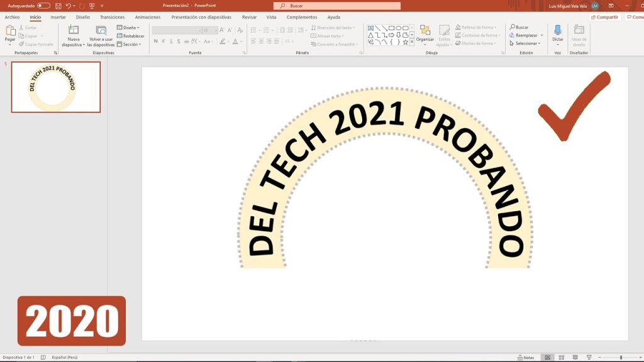Expand the Diseño layout dropdown
The height and width of the screenshot is (362, 644).
[128, 28]
